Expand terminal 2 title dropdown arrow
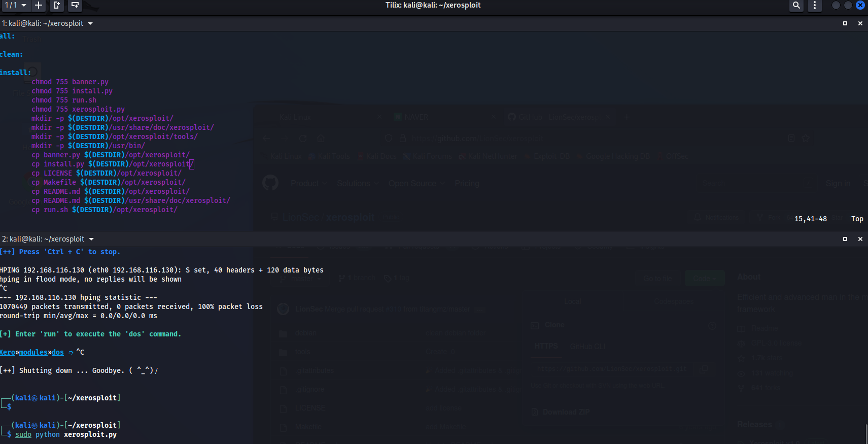 [x=91, y=239]
